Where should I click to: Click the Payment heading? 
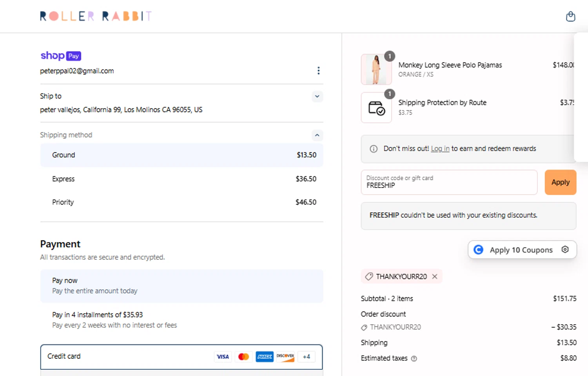click(60, 244)
